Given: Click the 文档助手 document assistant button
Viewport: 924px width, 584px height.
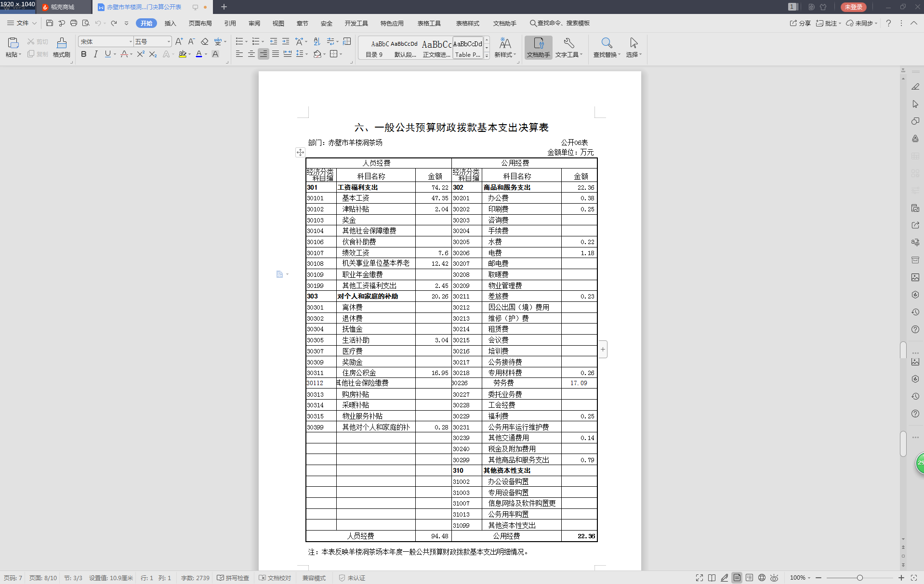Looking at the screenshot, I should (x=539, y=48).
